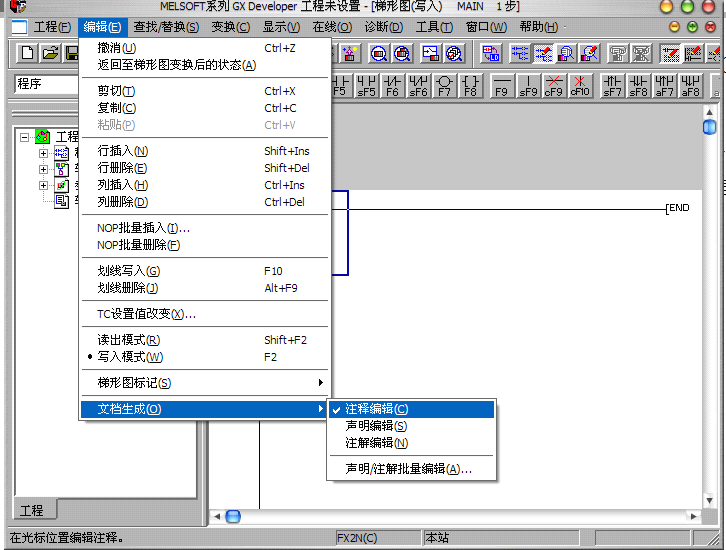Screen dimensions: 726x550
Task: Click the project root icon in tree
Action: click(x=43, y=137)
